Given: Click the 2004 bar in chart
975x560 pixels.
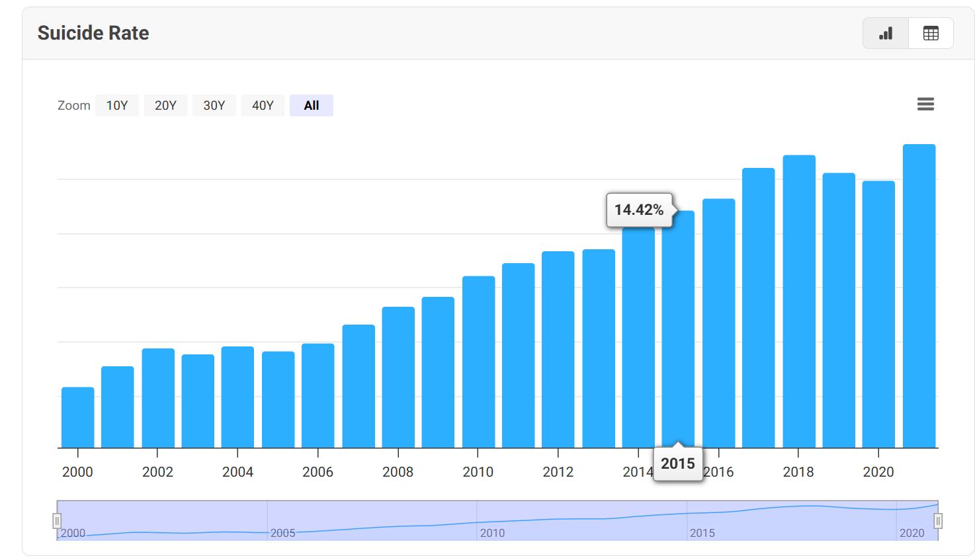Looking at the screenshot, I should coord(237,397).
